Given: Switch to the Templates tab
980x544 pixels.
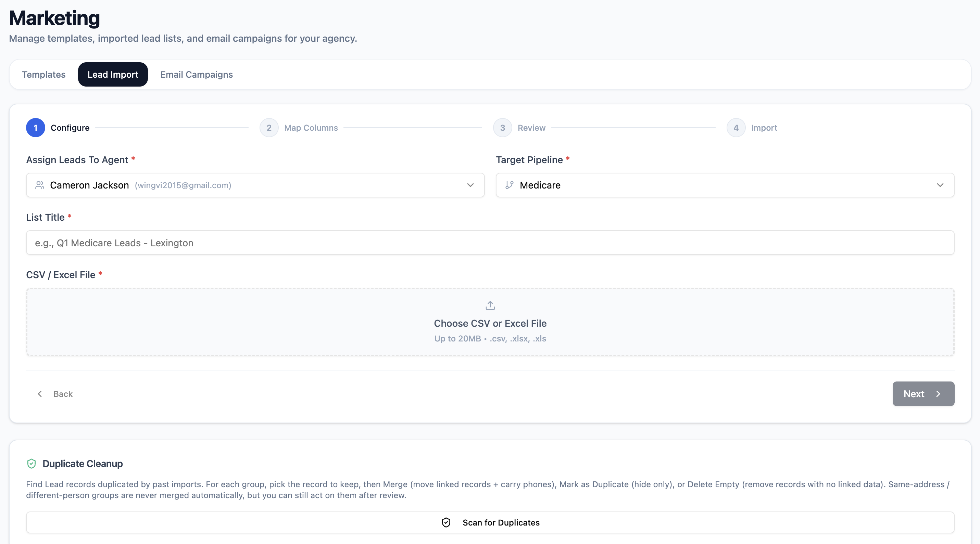Looking at the screenshot, I should coord(44,75).
